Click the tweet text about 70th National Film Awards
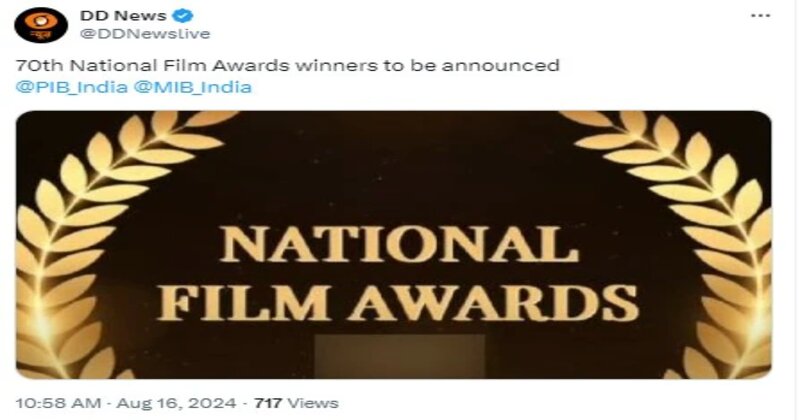The width and height of the screenshot is (800, 420). click(288, 65)
